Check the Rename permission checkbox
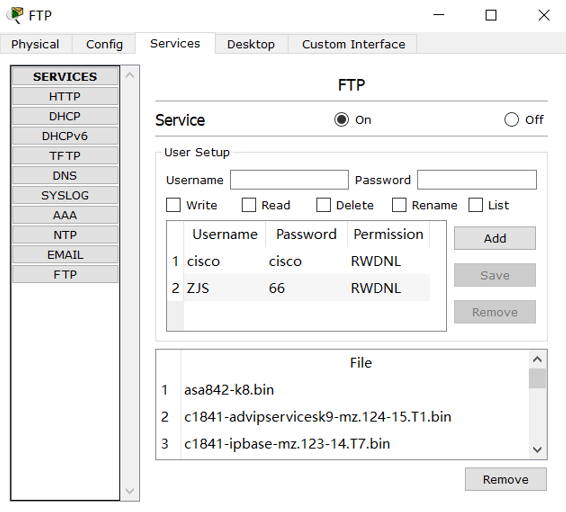The height and width of the screenshot is (512, 566). pyautogui.click(x=399, y=205)
